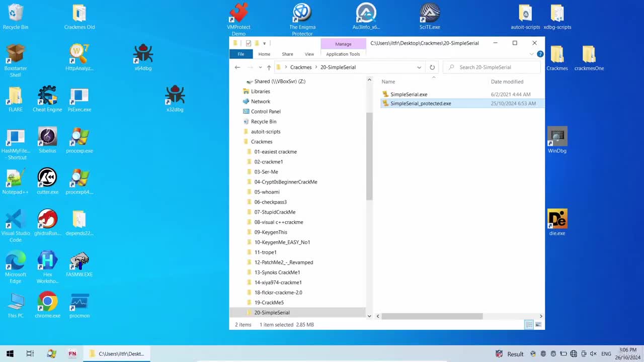Select the crackmesOne desktop folder
This screenshot has height=362, width=644.
coord(589,57)
